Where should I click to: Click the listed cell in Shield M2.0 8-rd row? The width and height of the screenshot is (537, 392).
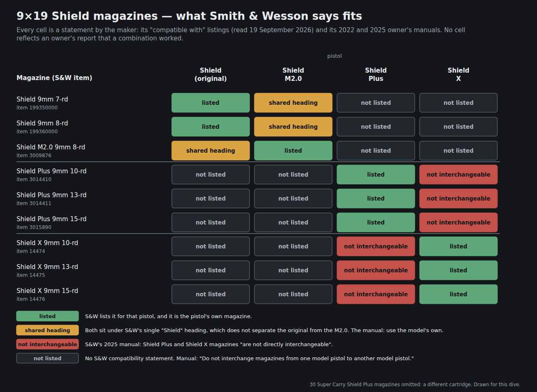pyautogui.click(x=293, y=151)
